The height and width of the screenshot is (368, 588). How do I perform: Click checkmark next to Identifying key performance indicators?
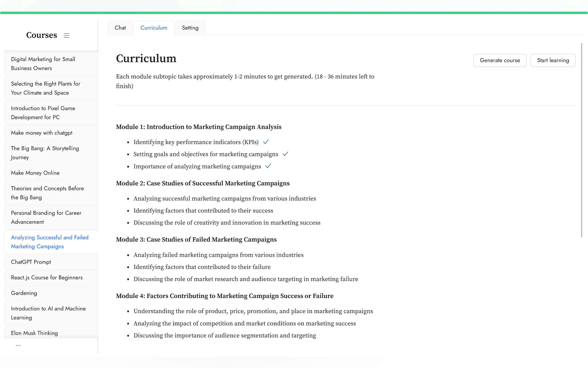pos(266,142)
